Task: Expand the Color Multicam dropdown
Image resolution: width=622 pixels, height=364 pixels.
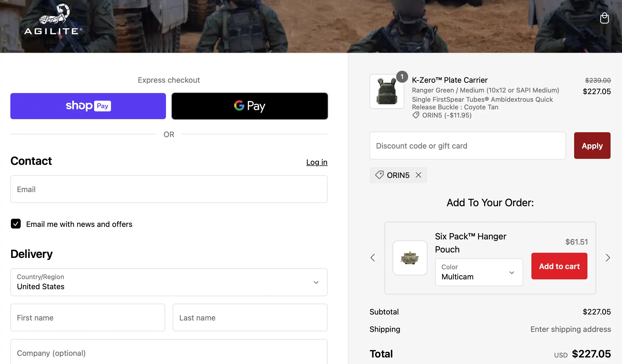Action: pos(479,272)
